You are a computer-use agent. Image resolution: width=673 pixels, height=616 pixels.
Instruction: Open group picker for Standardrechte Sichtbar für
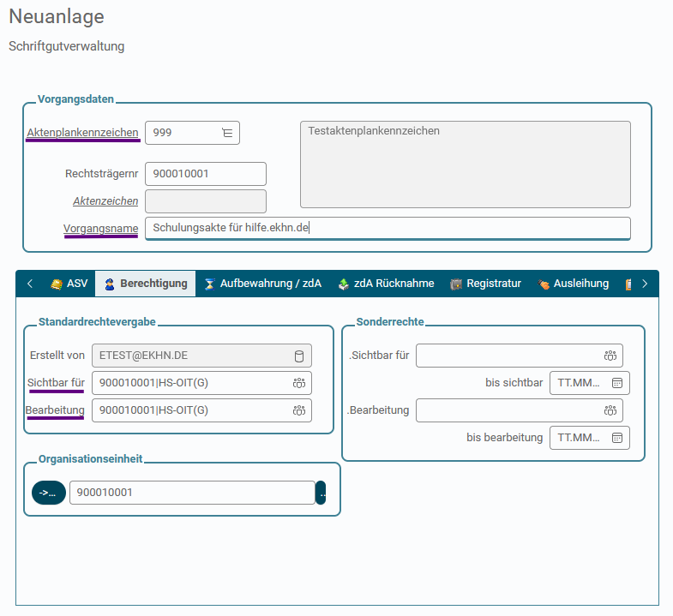pos(299,383)
